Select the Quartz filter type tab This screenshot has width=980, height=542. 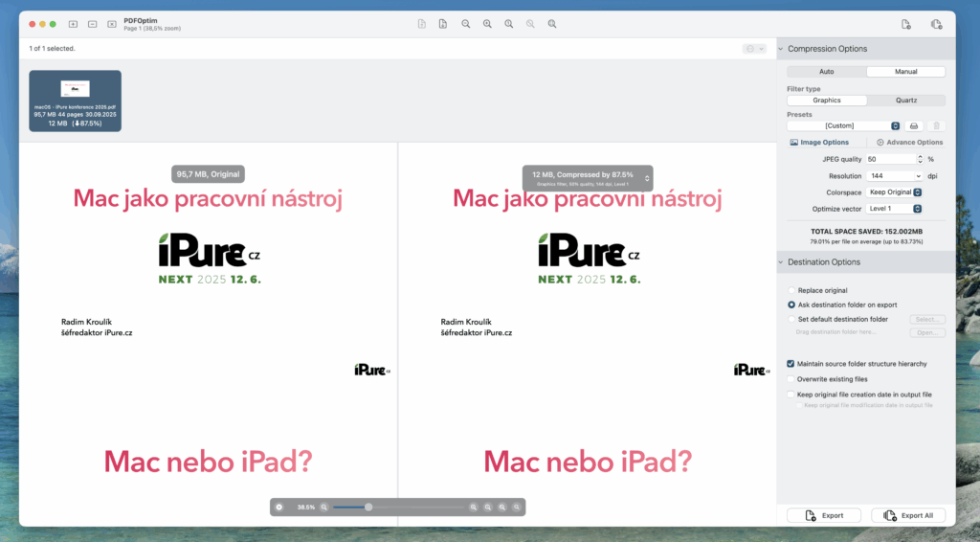905,101
